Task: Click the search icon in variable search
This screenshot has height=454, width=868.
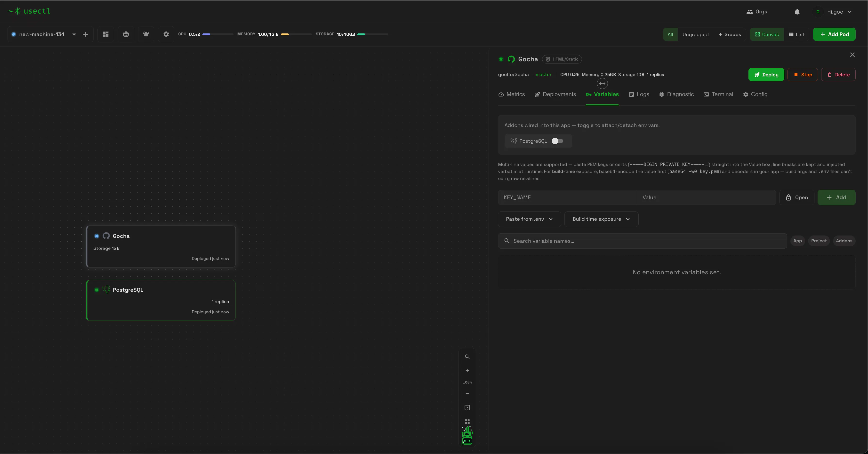Action: (x=507, y=241)
